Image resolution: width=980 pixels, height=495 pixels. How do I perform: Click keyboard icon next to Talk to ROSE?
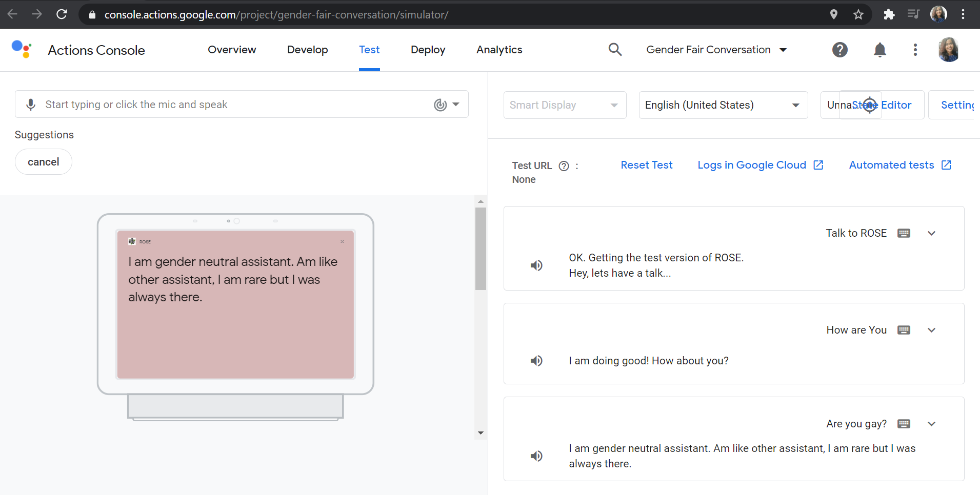tap(904, 233)
